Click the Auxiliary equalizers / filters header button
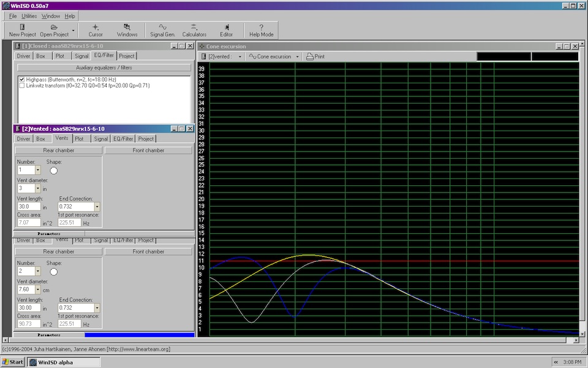This screenshot has width=588, height=368. 104,67
